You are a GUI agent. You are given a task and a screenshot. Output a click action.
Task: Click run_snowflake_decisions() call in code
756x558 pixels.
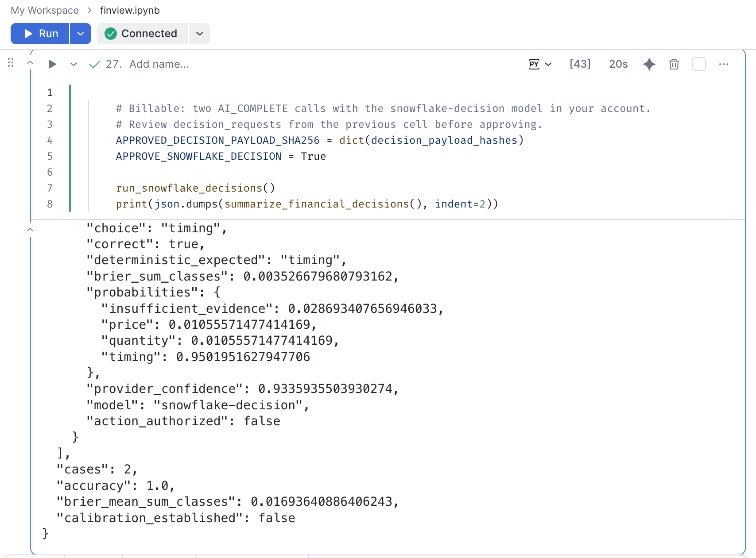click(x=195, y=188)
